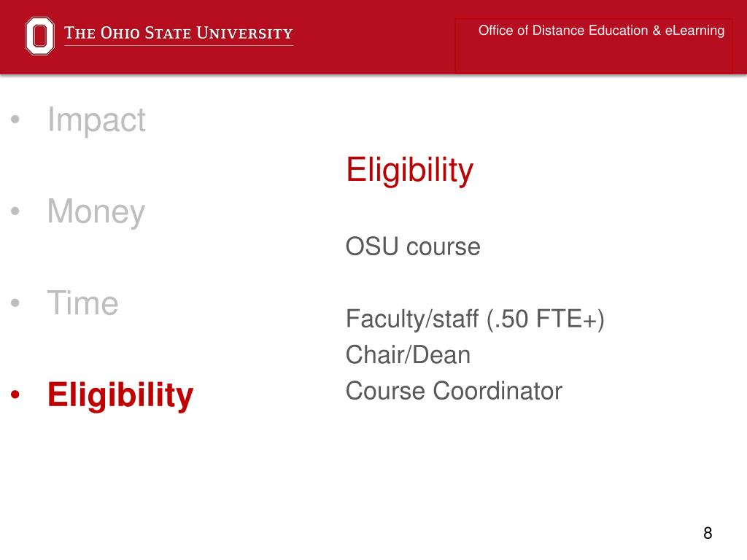Click the Impact bullet item
Image resolution: width=747 pixels, height=560 pixels.
click(96, 120)
